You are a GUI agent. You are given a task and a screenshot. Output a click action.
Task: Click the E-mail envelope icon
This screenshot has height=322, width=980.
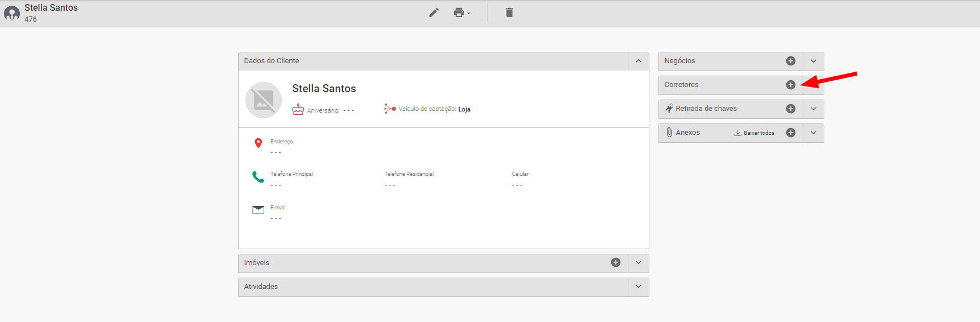pyautogui.click(x=258, y=209)
